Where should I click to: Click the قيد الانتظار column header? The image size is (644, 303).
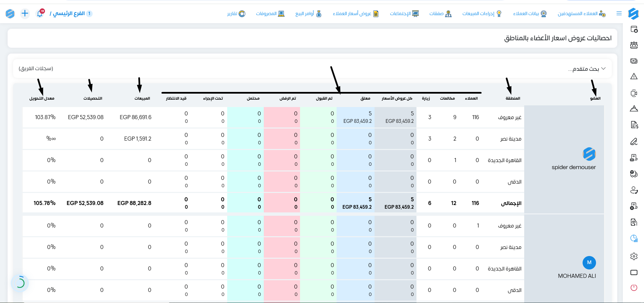coord(176,98)
